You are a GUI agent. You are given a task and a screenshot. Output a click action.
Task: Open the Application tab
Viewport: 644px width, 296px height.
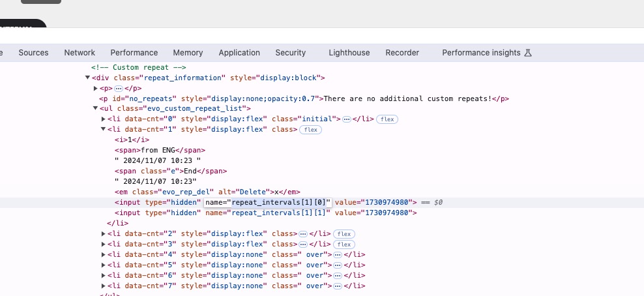tap(239, 53)
